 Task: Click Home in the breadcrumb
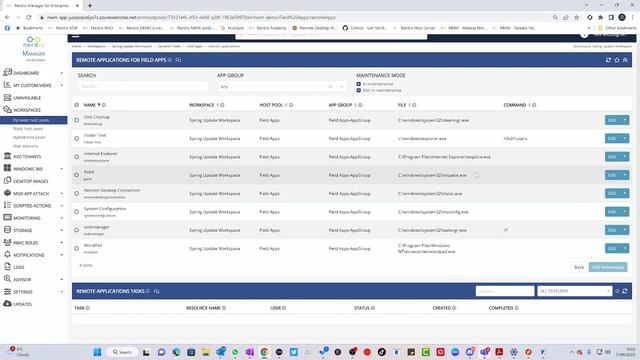point(77,47)
